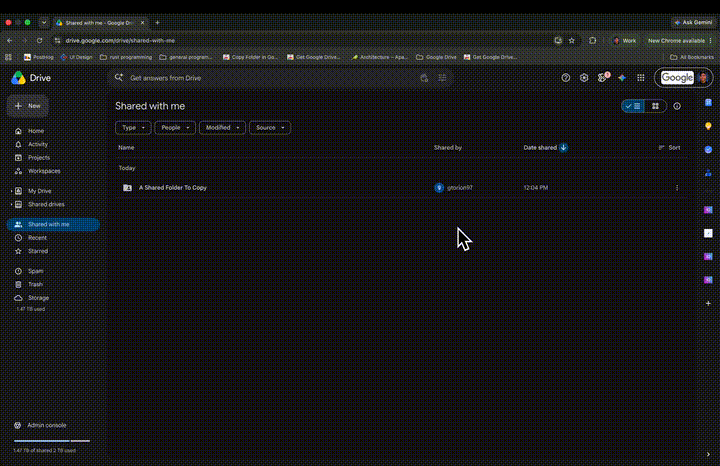This screenshot has height=466, width=720.
Task: Sort by the Name column header
Action: 126,147
